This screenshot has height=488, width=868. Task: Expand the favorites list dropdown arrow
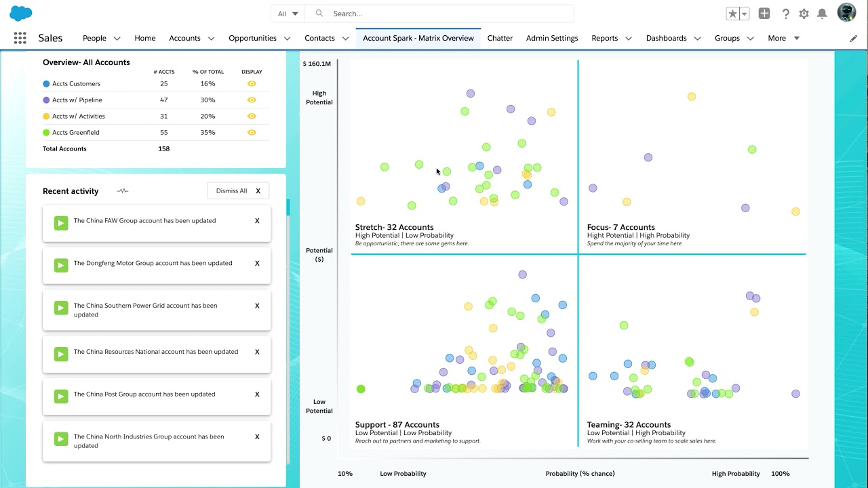744,14
